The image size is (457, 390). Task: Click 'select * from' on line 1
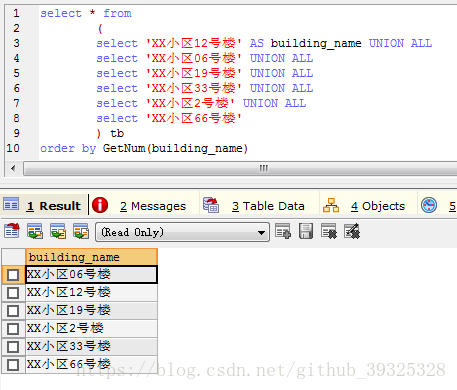pyautogui.click(x=86, y=13)
